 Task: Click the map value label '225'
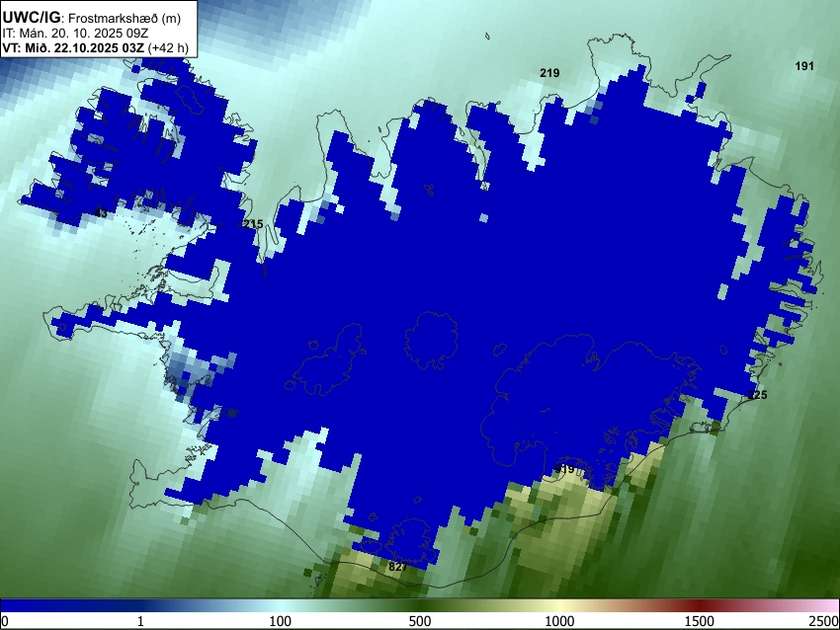(x=757, y=394)
